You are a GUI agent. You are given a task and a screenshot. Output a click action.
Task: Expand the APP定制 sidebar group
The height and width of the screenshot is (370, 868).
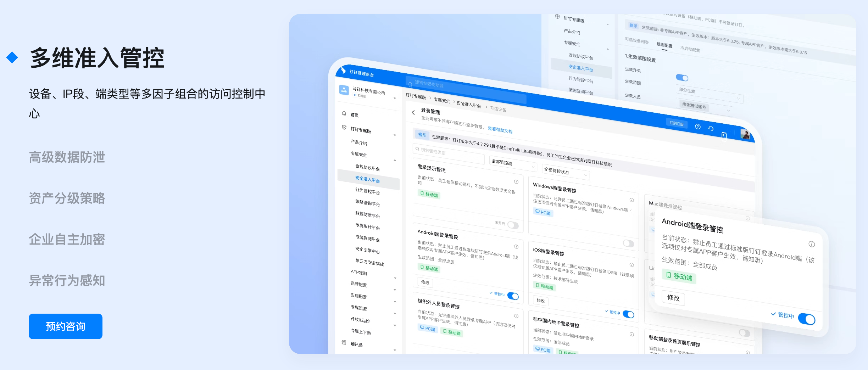(x=395, y=278)
